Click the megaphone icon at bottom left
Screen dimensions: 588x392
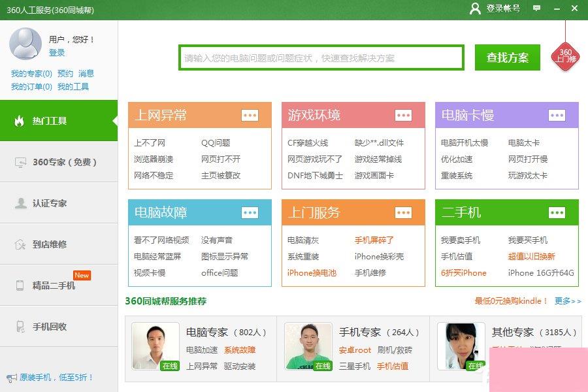12,378
